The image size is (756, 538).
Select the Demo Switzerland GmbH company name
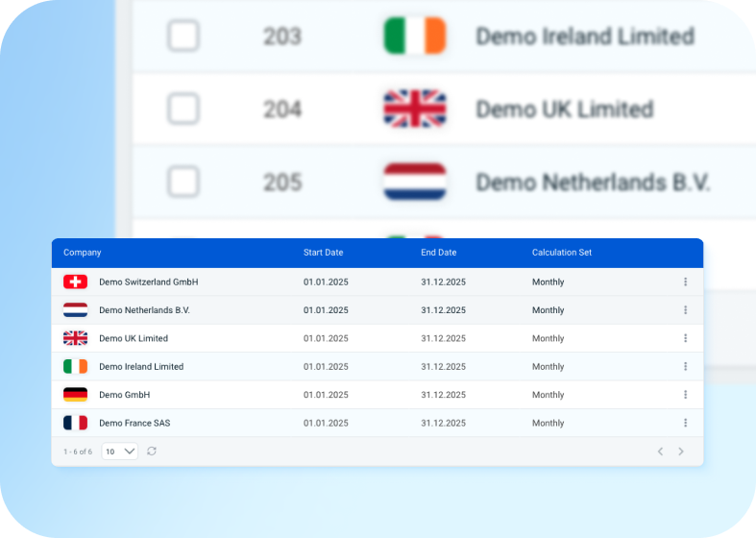click(149, 282)
